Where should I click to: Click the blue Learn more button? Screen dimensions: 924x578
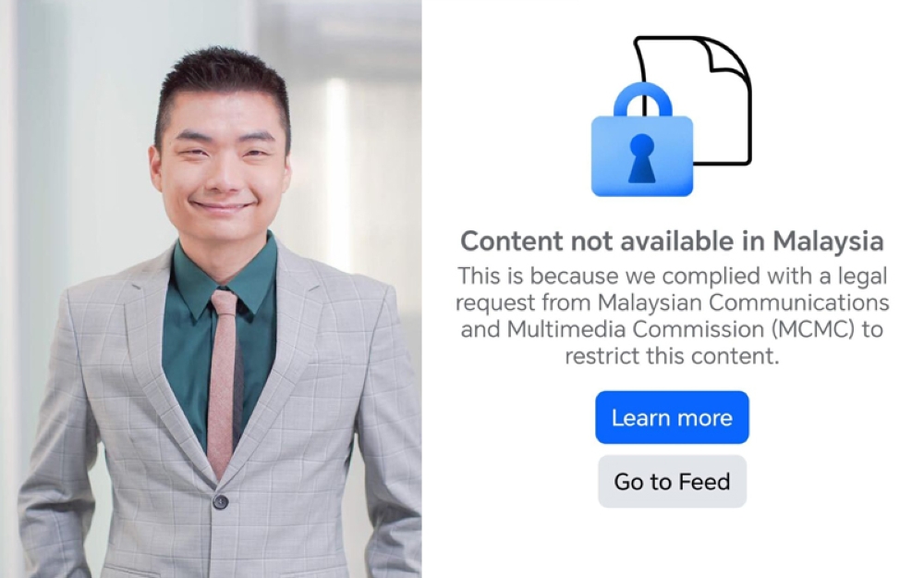click(672, 417)
